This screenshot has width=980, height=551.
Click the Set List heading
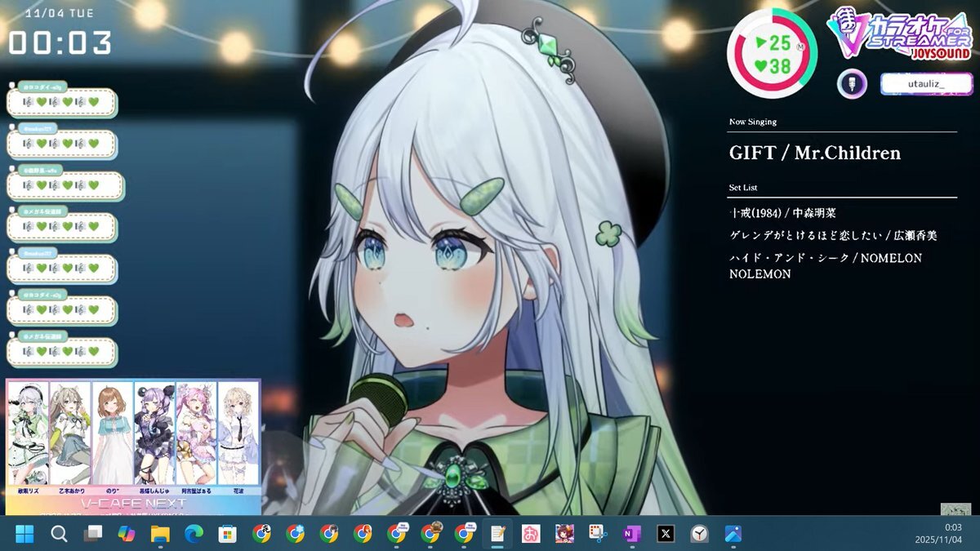(743, 187)
